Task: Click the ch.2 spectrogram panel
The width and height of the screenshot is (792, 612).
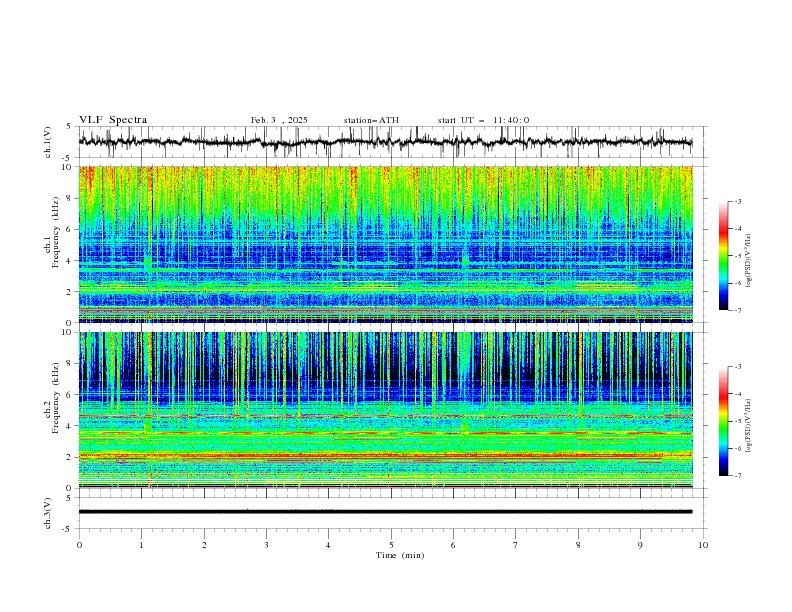Action: coord(385,410)
